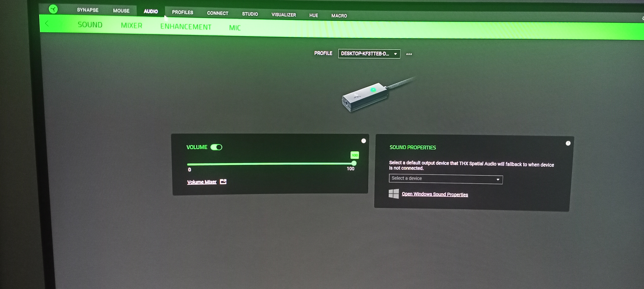644x289 pixels.
Task: Open Windows Sound Properties link
Action: click(x=435, y=194)
